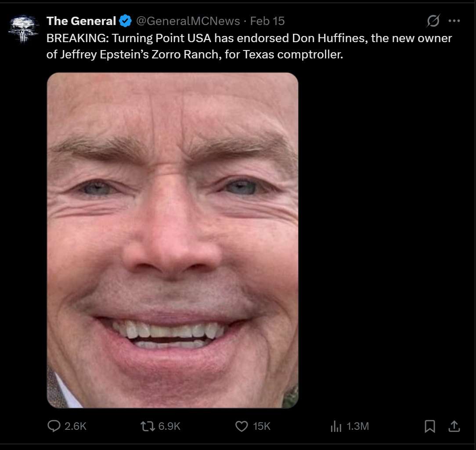Bookmark this post

tap(430, 426)
